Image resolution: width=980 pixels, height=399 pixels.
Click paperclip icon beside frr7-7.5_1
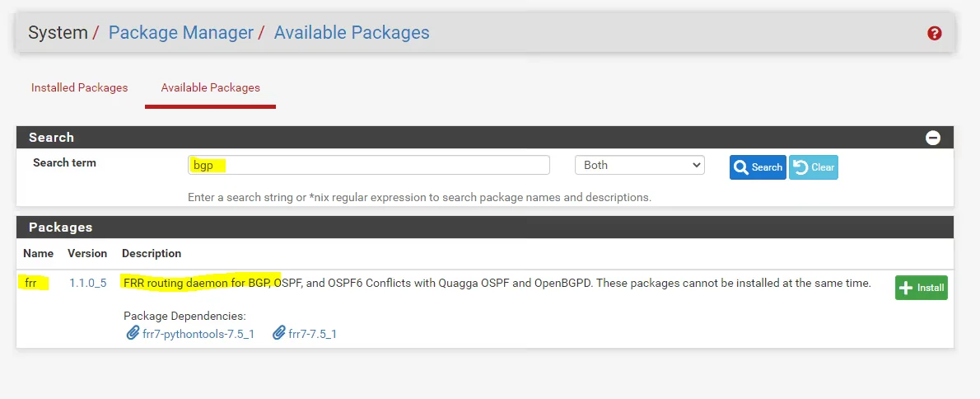pyautogui.click(x=278, y=333)
